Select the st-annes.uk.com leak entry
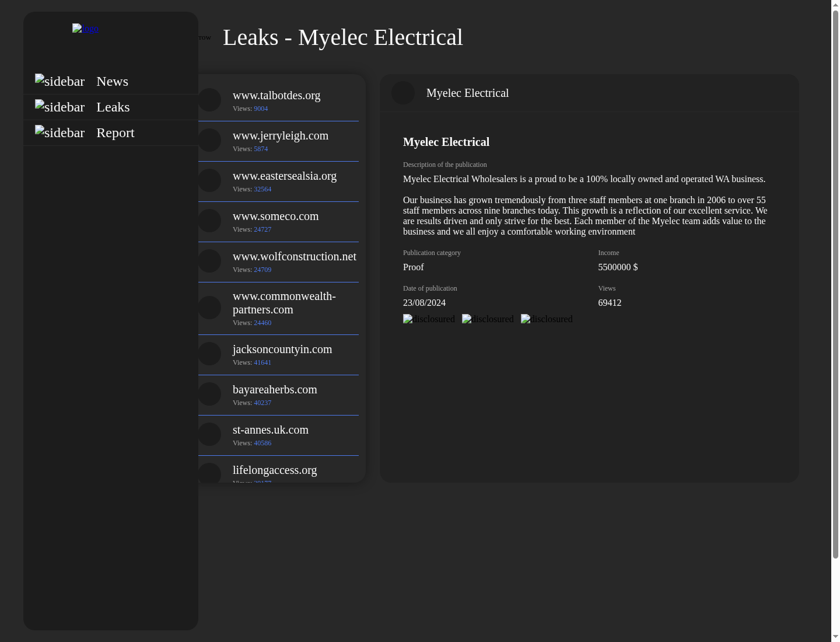Screen dimensions: 840x642 pos(278,435)
